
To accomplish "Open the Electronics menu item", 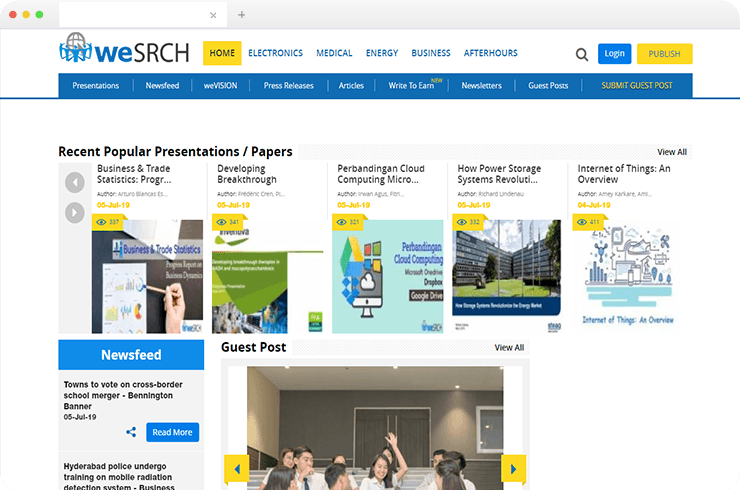I will coord(275,53).
